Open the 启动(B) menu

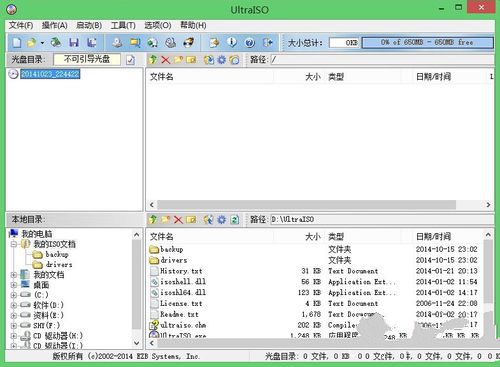click(x=89, y=25)
